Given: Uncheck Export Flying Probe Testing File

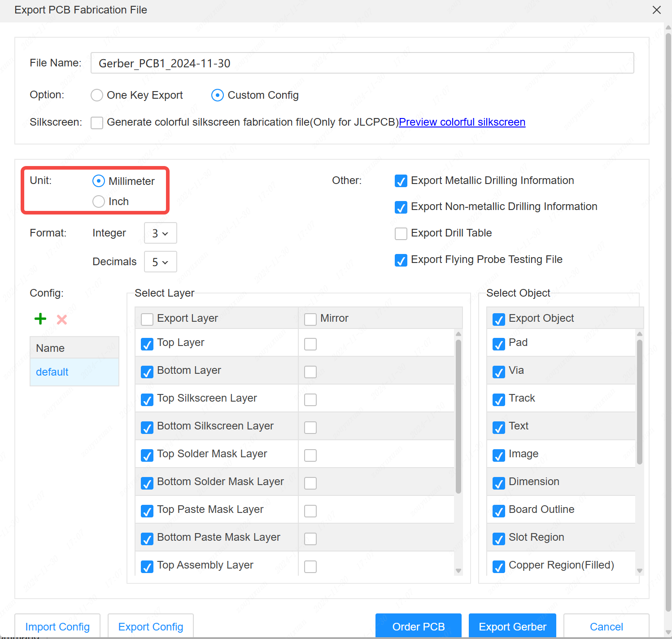Looking at the screenshot, I should tap(401, 260).
